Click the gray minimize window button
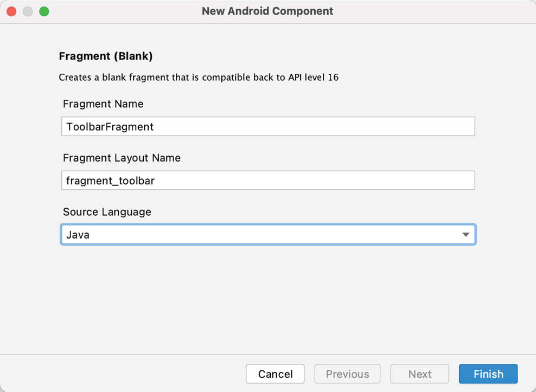 28,11
